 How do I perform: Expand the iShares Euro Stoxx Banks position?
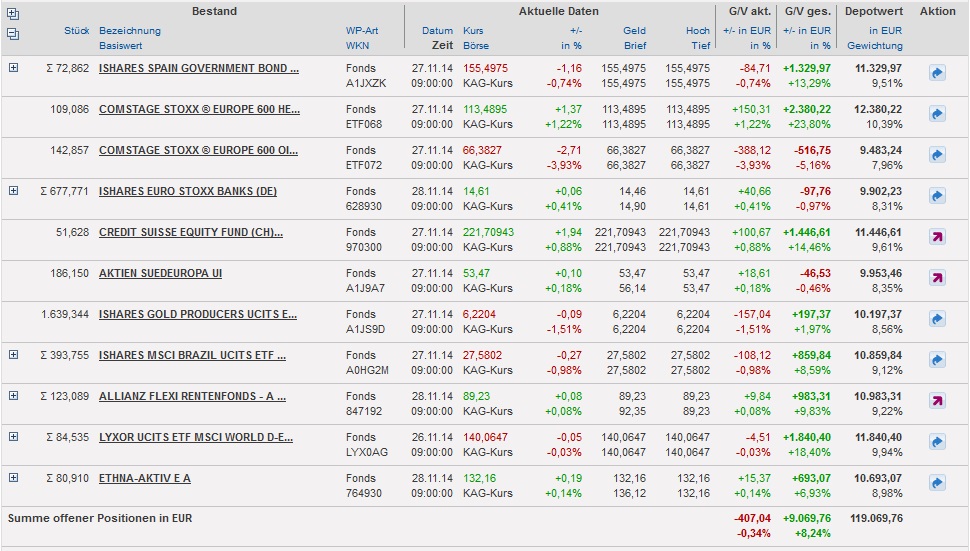14,190
